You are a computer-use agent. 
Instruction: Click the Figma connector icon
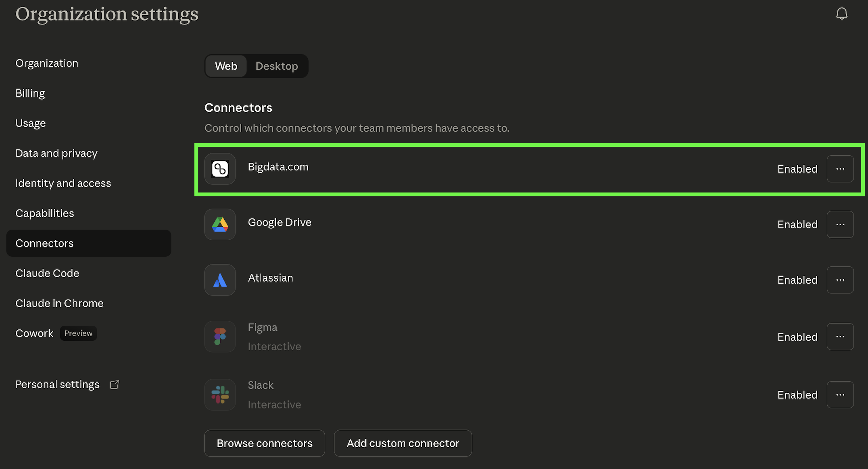click(x=220, y=336)
